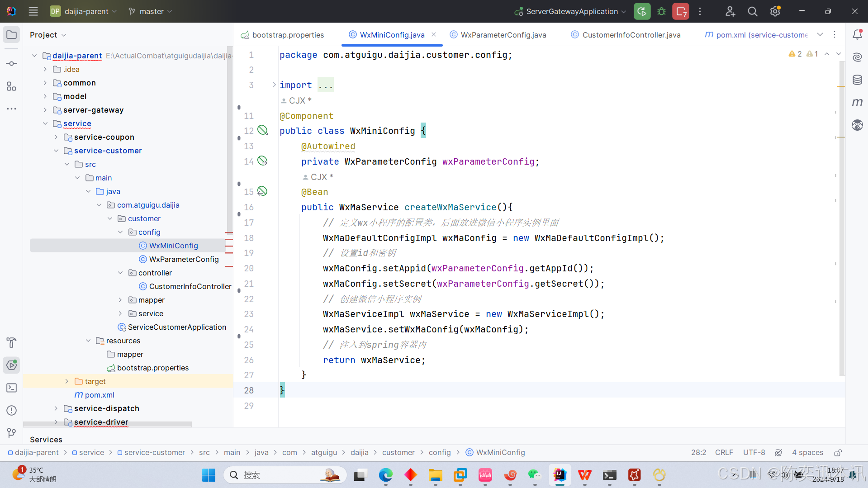Click the Windows taskbar search box
Screen dimensions: 868x488
[x=285, y=475]
